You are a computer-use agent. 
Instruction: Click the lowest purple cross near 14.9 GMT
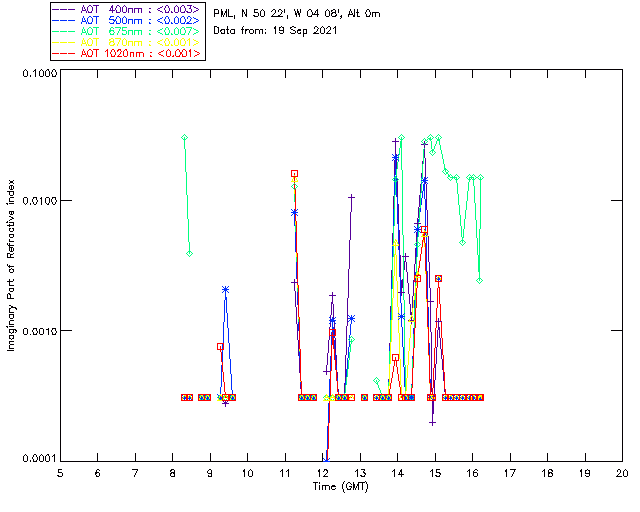click(x=433, y=423)
